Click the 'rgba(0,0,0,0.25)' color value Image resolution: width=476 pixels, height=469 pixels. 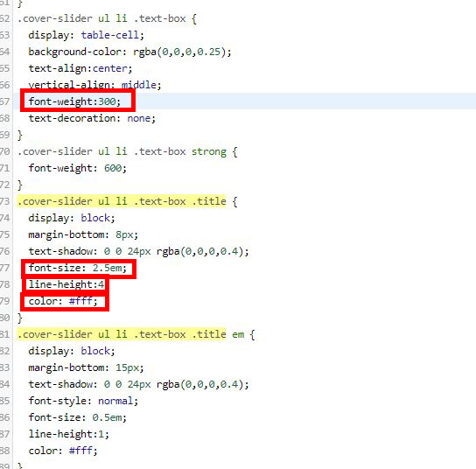(x=179, y=52)
